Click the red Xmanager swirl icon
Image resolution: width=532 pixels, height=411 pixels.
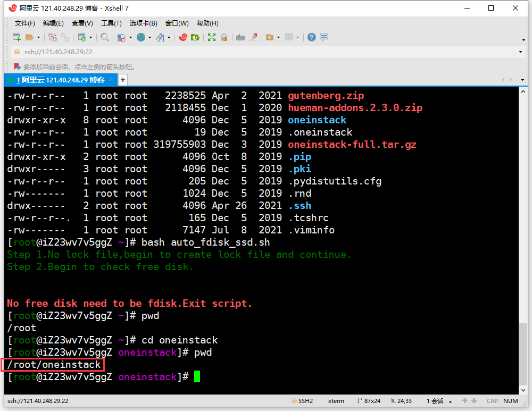[x=183, y=37]
